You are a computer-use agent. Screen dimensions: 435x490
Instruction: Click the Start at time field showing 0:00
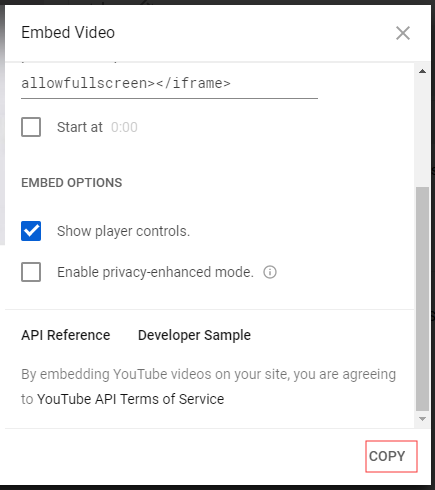click(x=124, y=127)
